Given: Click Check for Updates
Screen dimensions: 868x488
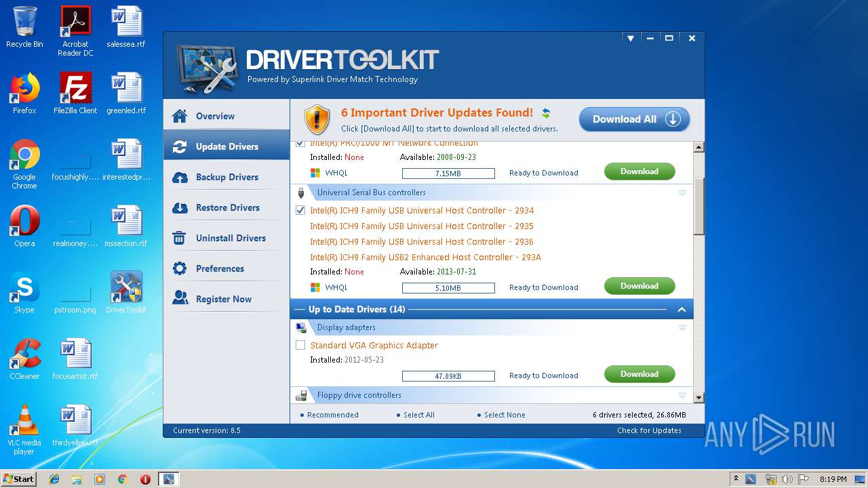Looking at the screenshot, I should (x=649, y=430).
